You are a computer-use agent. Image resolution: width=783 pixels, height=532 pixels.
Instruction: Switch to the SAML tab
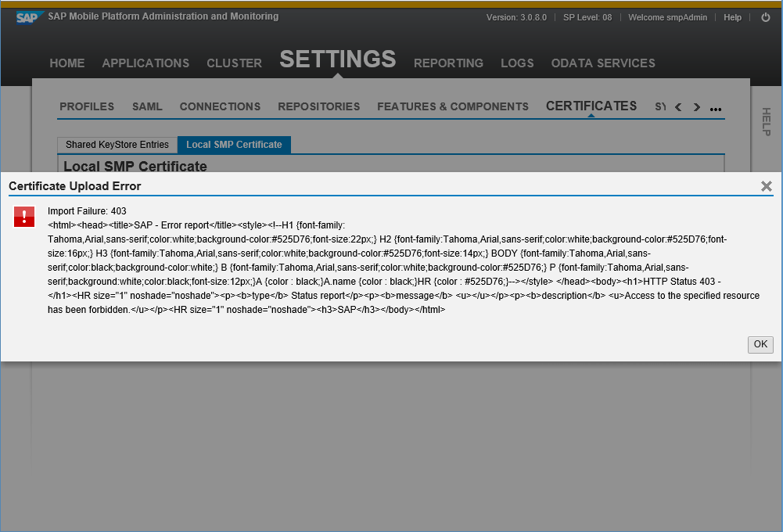[147, 107]
